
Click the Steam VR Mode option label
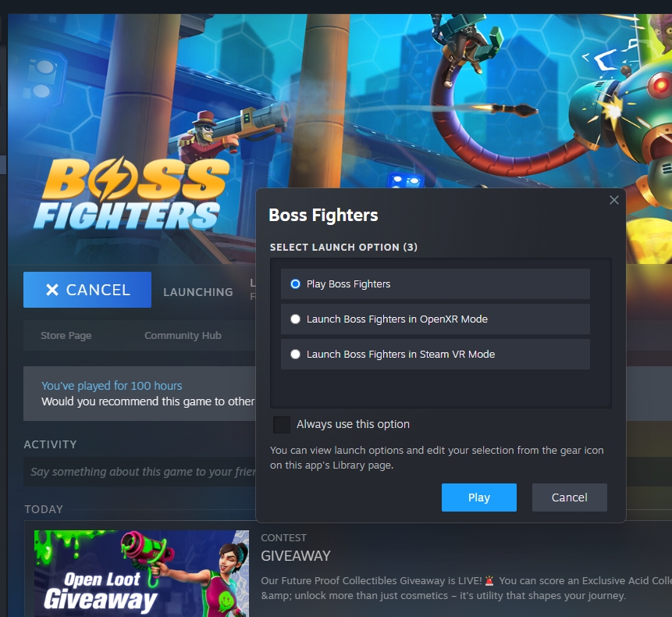(x=400, y=354)
